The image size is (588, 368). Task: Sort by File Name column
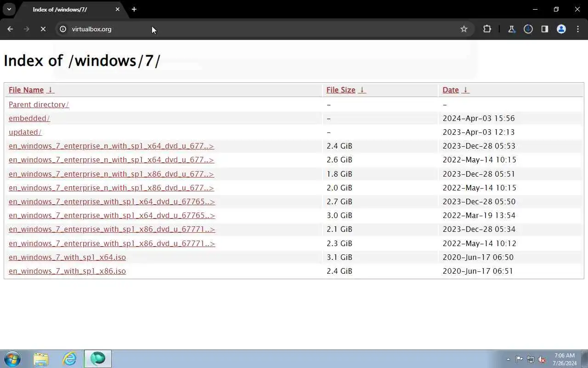point(31,90)
